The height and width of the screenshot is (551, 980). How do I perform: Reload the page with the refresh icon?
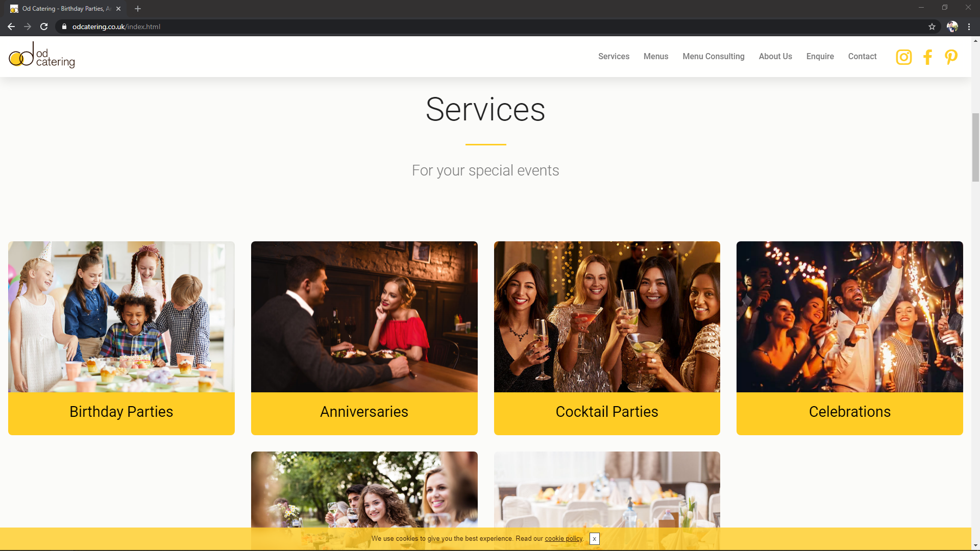point(44,27)
